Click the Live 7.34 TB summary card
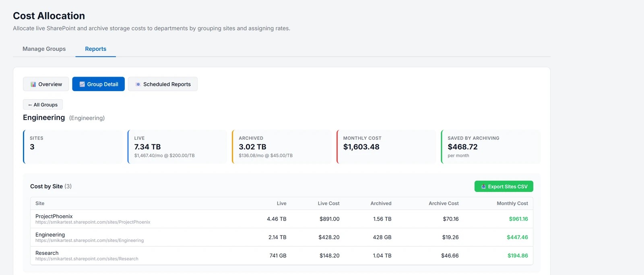 point(177,147)
